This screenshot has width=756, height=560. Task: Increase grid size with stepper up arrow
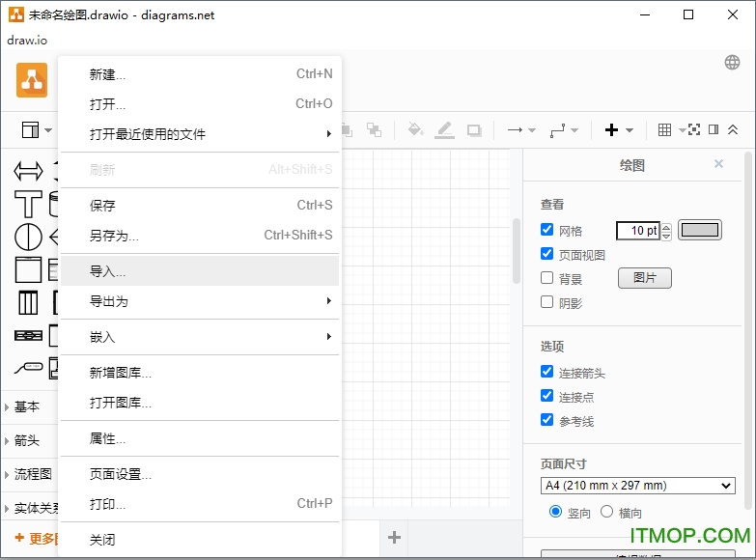tap(666, 226)
